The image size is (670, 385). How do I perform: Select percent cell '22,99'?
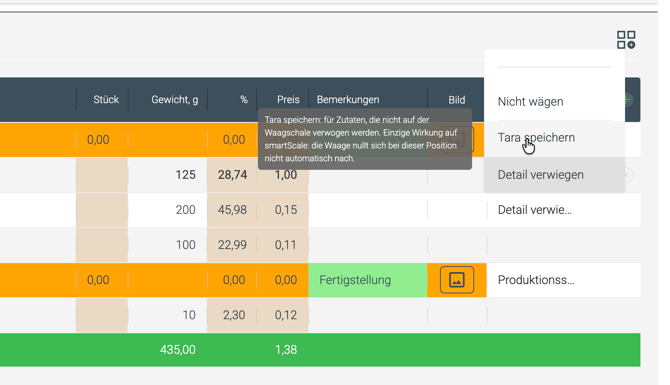232,245
